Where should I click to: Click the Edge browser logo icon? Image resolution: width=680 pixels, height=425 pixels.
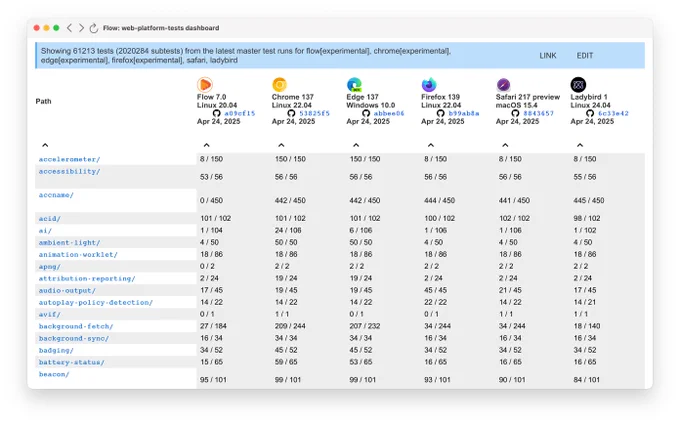point(354,85)
